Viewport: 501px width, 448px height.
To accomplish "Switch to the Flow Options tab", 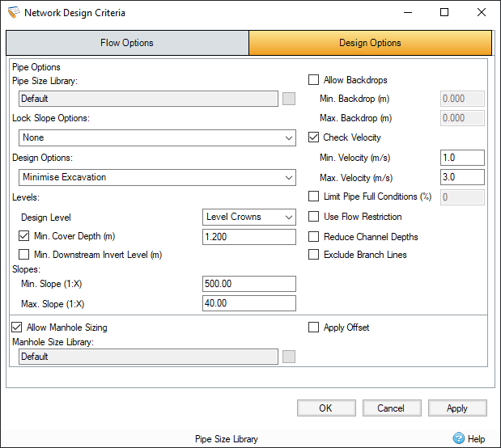I will click(x=127, y=43).
